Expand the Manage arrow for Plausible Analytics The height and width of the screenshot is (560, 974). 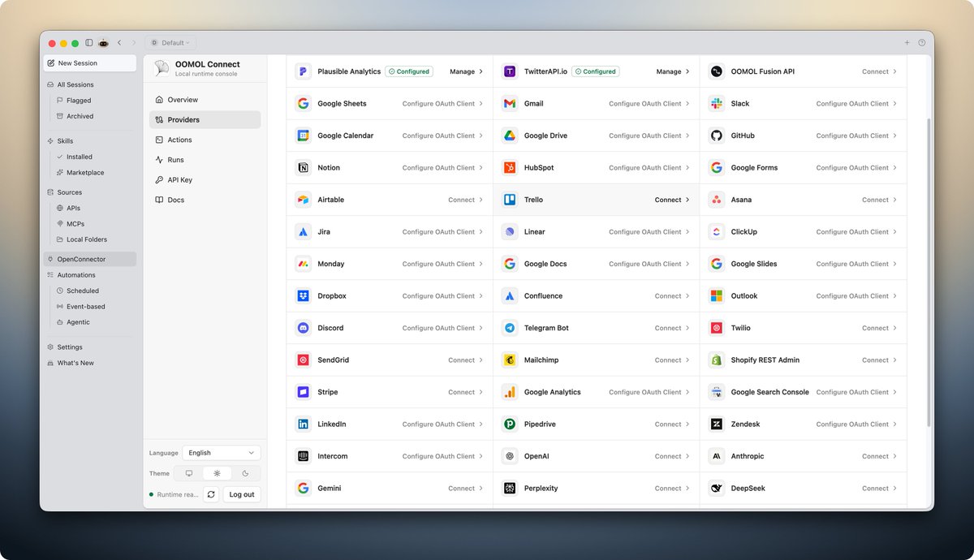click(x=481, y=71)
